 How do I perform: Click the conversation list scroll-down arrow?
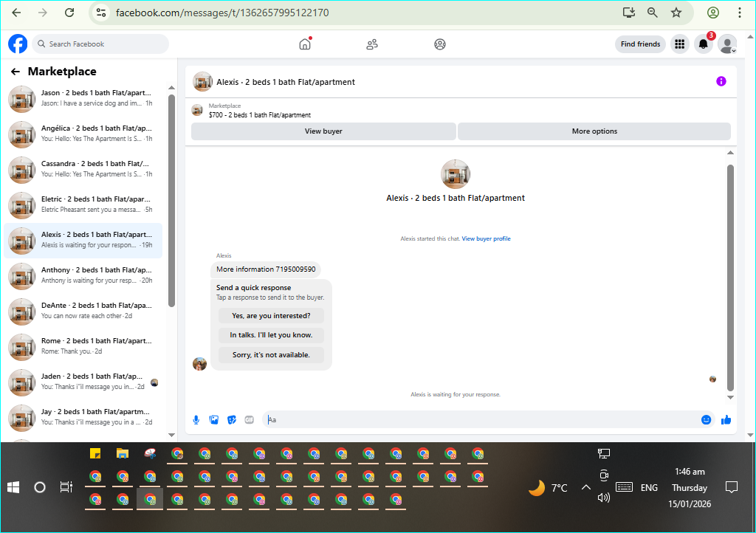pos(171,435)
